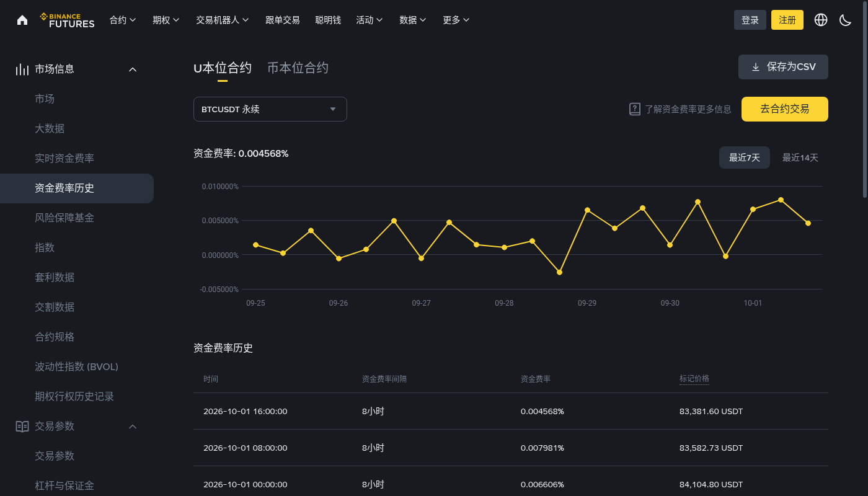868x496 pixels.
Task: Click the 83,381.60 USDT mark price
Action: click(711, 411)
